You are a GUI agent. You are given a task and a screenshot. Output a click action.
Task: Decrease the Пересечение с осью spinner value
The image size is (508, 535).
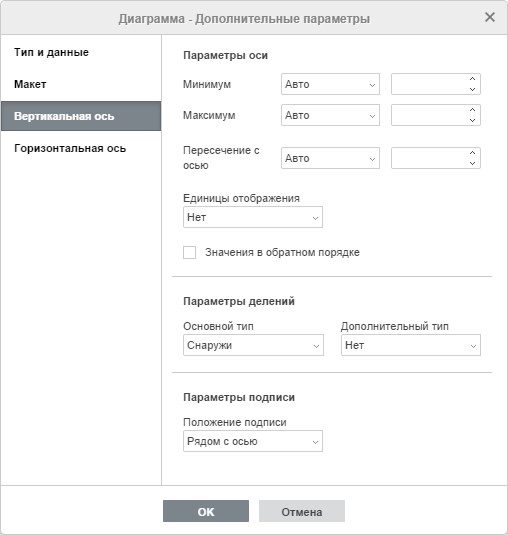[x=472, y=163]
